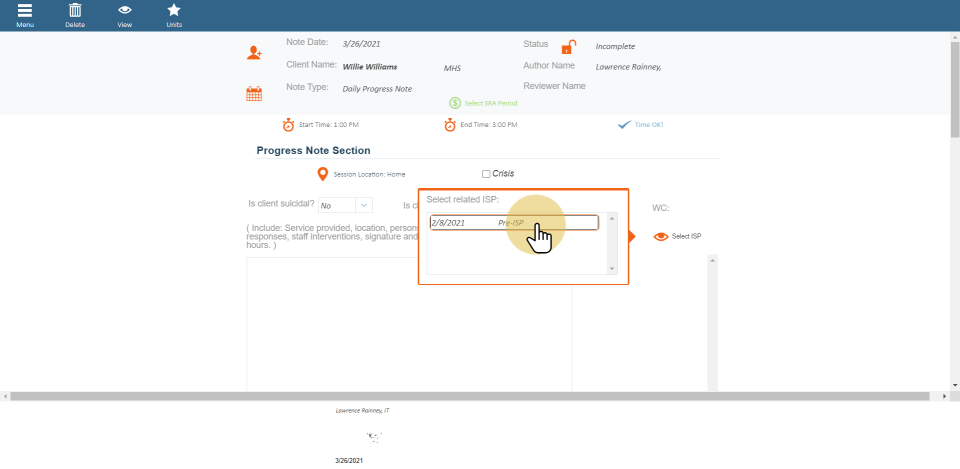Click the Select ISP eye icon
Screen dimensions: 960x469
[x=660, y=237]
